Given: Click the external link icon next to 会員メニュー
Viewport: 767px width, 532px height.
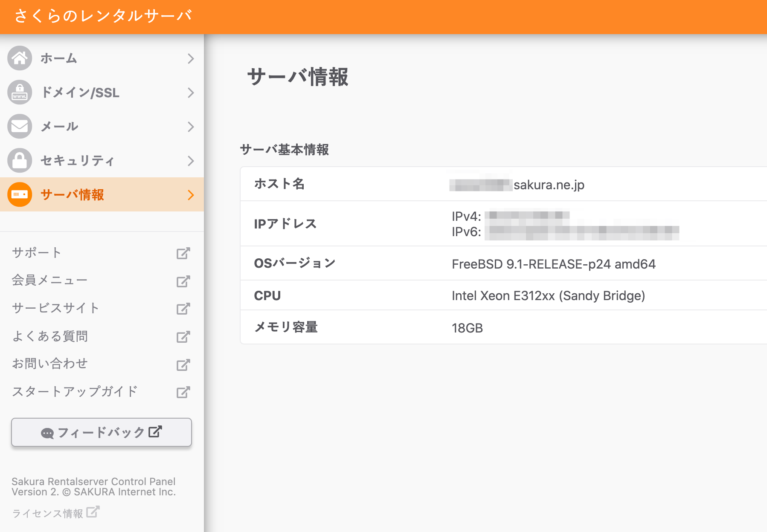Looking at the screenshot, I should click(x=183, y=281).
